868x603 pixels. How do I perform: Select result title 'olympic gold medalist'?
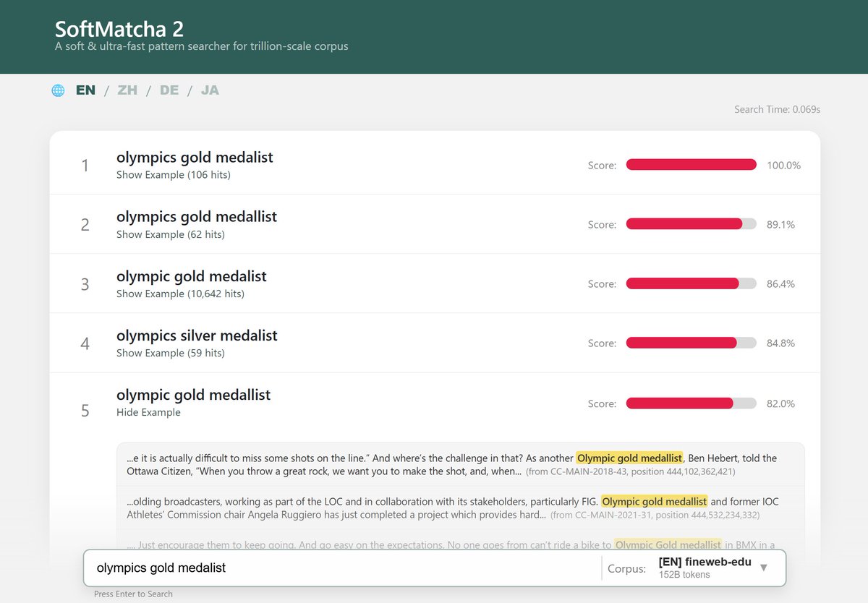192,275
